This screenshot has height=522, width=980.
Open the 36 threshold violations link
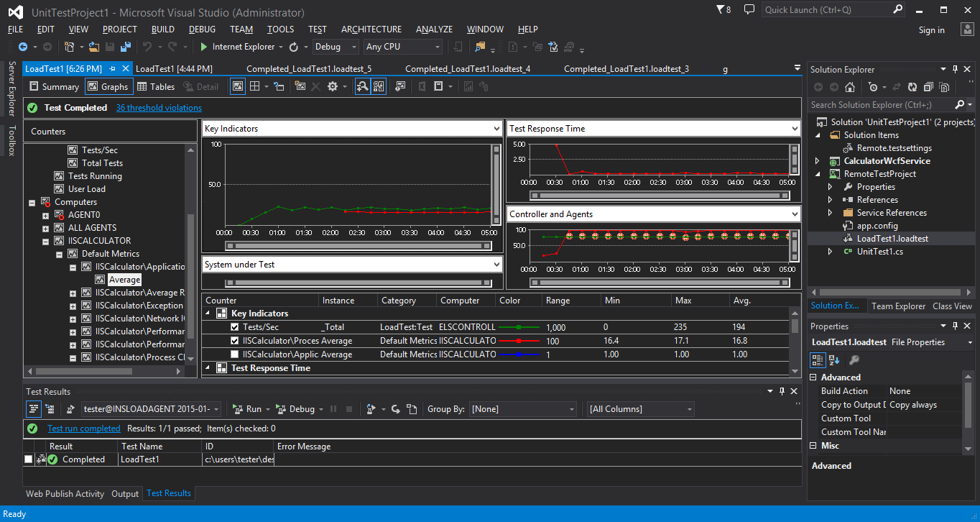coord(159,108)
